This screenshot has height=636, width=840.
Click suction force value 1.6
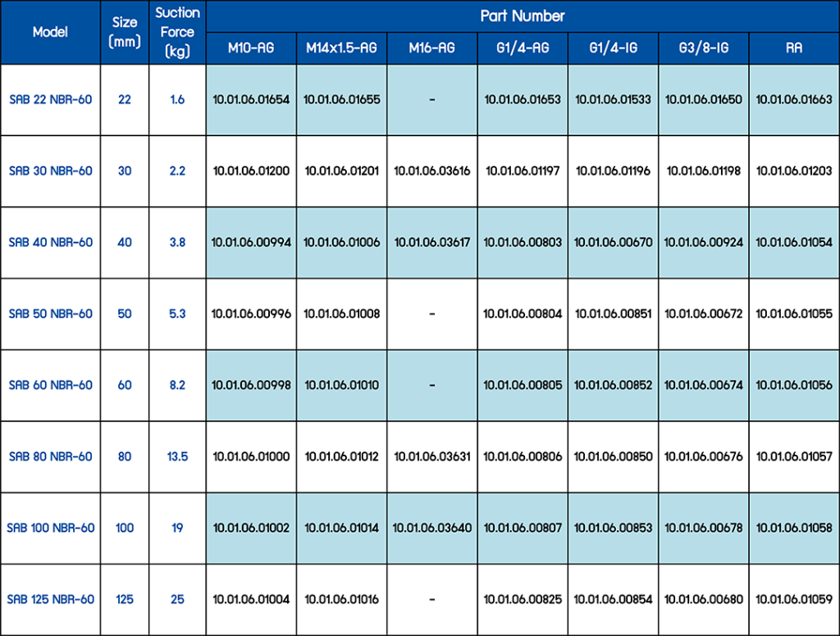pos(177,99)
